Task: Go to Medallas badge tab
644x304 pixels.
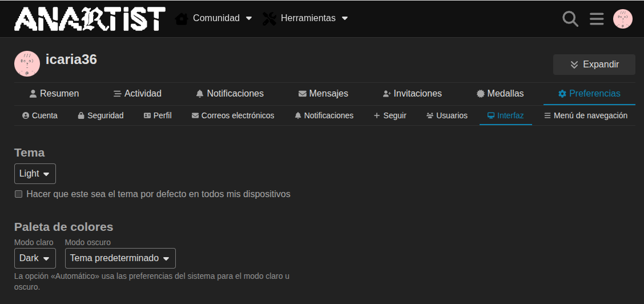Action: point(500,93)
